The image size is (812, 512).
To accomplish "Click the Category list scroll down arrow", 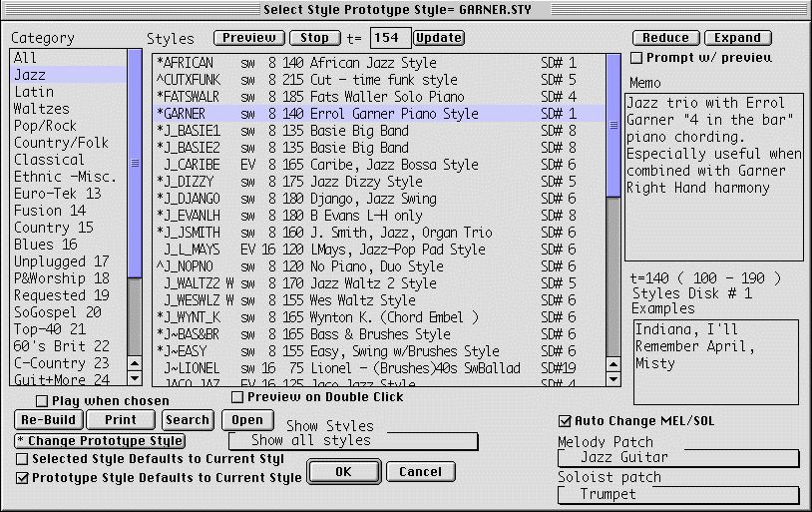I will 135,378.
